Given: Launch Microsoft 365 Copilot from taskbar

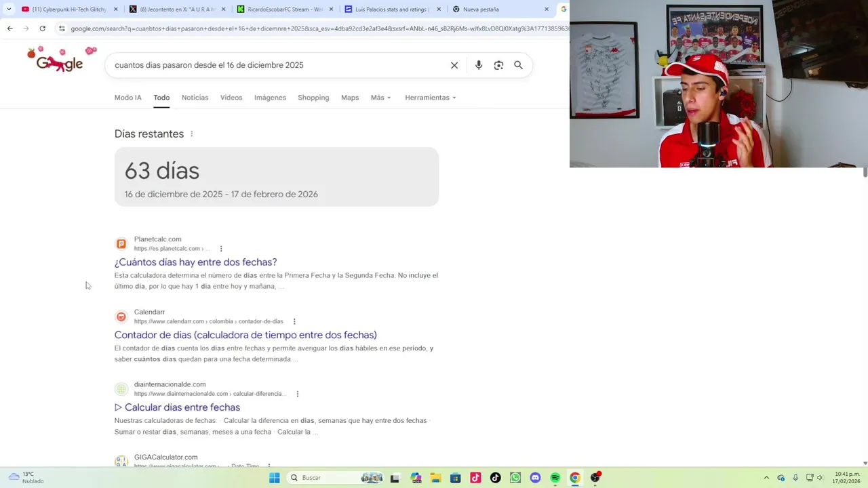Looking at the screenshot, I should (416, 478).
